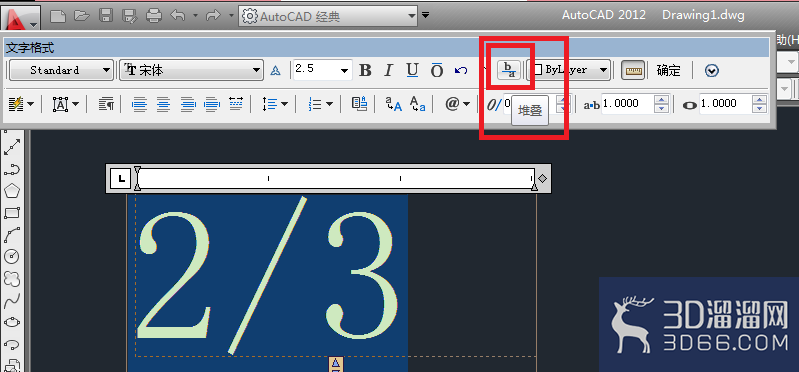Open the text format options circle arrow
The image size is (799, 372).
pyautogui.click(x=712, y=70)
